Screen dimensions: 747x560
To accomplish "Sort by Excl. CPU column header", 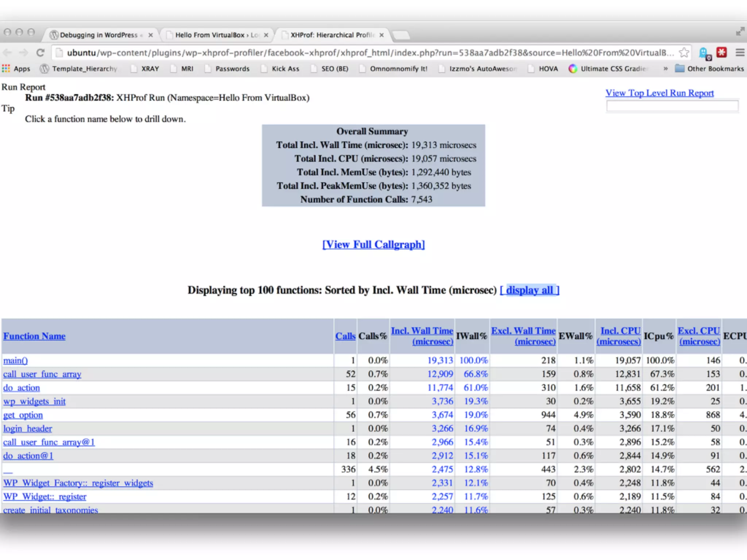I will coord(699,336).
